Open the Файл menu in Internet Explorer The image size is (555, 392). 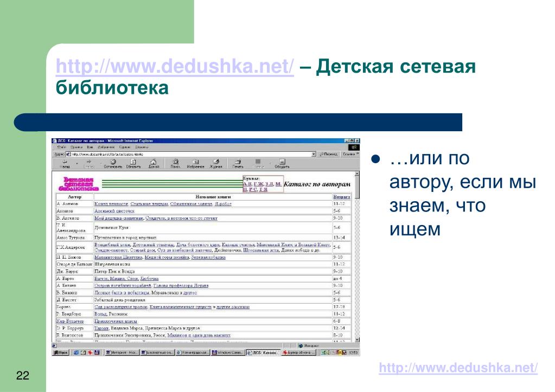(x=61, y=147)
